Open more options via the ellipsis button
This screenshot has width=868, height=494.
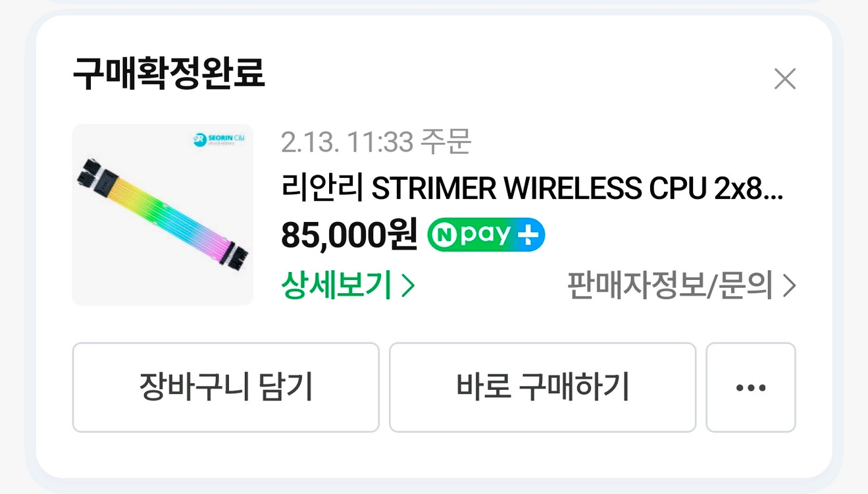tap(751, 388)
